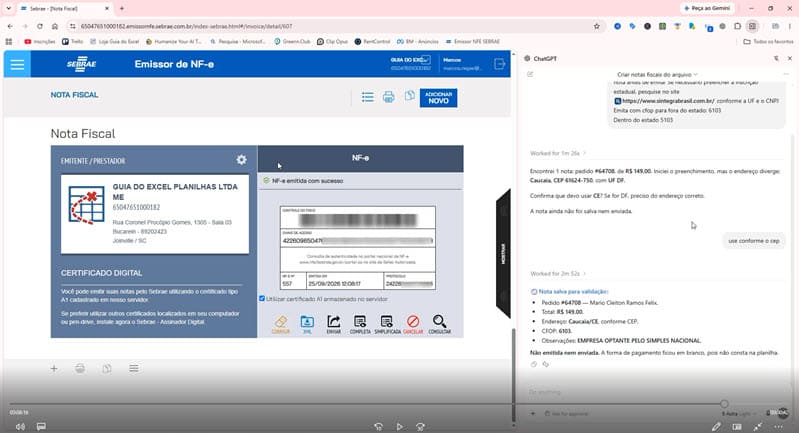The height and width of the screenshot is (433, 799).
Task: Open the browser apps grid icon
Action: coord(9,41)
